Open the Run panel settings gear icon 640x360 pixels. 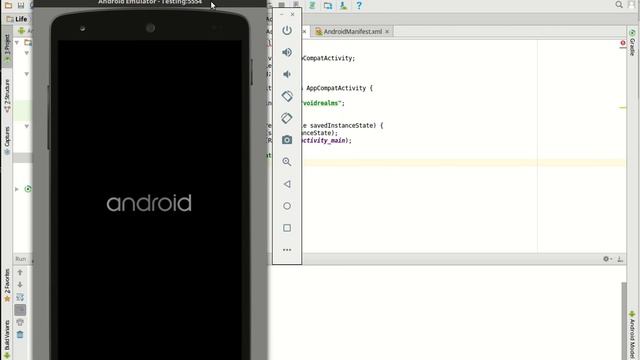pyautogui.click(x=607, y=259)
